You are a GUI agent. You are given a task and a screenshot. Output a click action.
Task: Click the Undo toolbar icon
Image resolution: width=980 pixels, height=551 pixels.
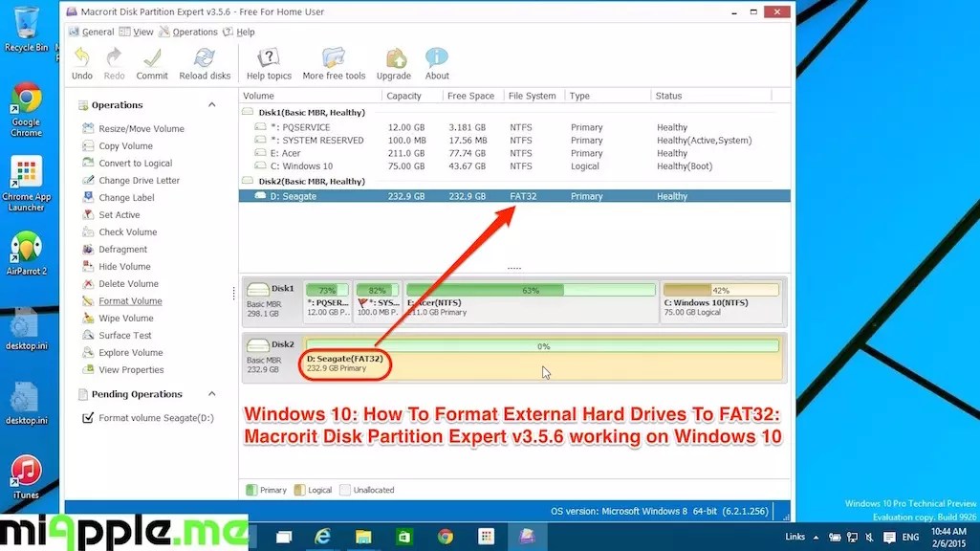click(x=81, y=62)
